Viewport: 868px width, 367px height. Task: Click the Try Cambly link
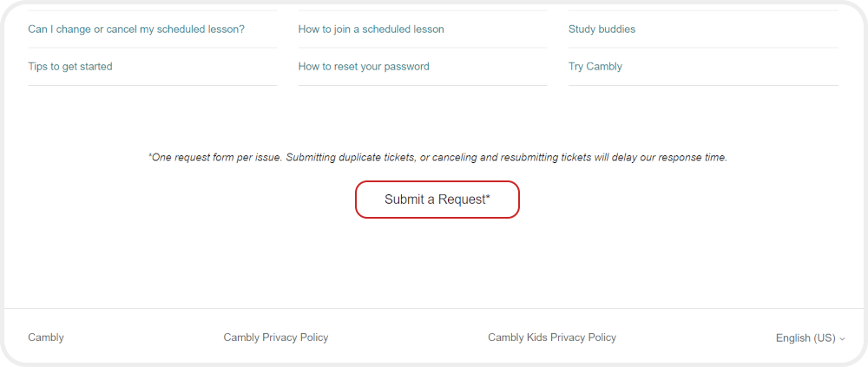tap(595, 67)
